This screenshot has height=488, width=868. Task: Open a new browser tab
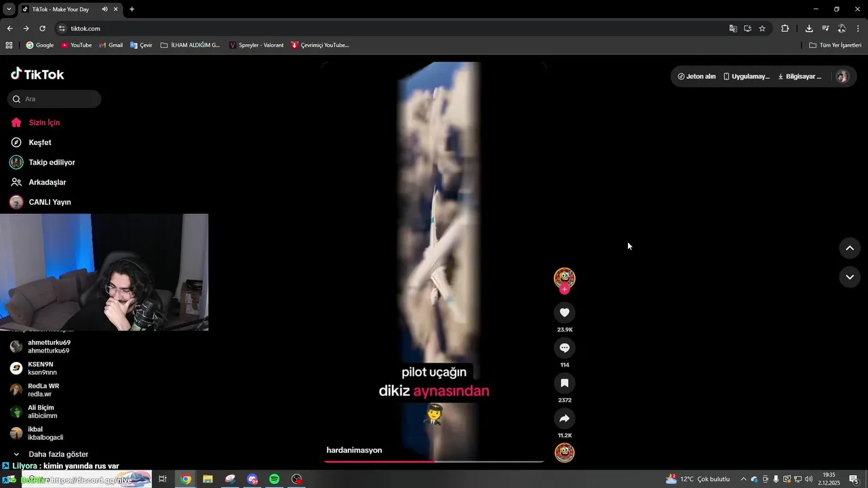coord(132,9)
